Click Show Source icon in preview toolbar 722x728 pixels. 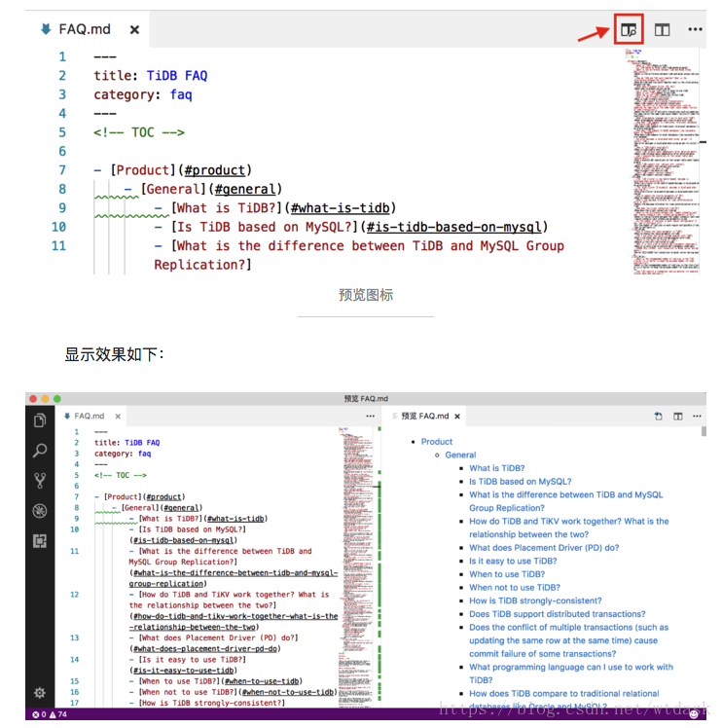point(658,416)
